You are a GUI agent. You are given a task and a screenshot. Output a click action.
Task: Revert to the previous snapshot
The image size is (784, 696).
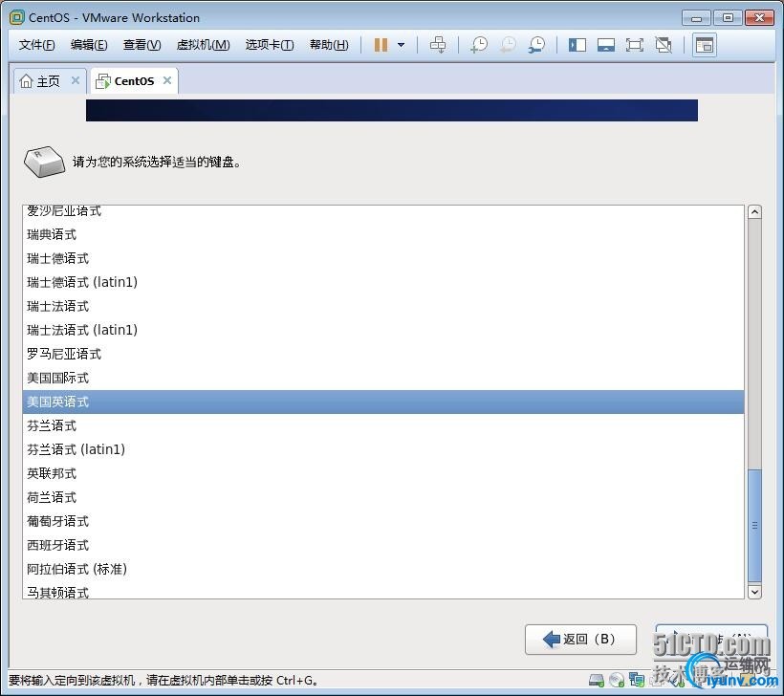click(508, 45)
